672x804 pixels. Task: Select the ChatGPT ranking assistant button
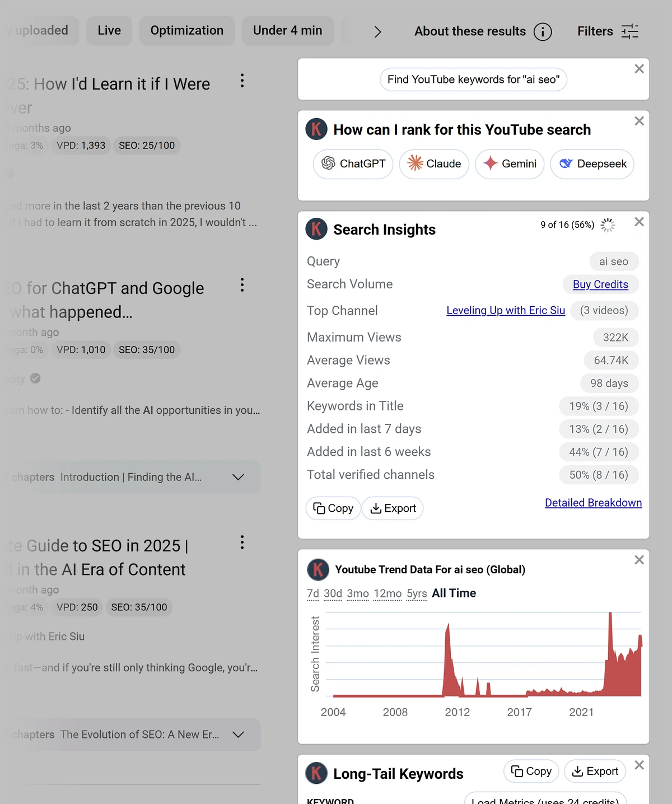(x=353, y=164)
